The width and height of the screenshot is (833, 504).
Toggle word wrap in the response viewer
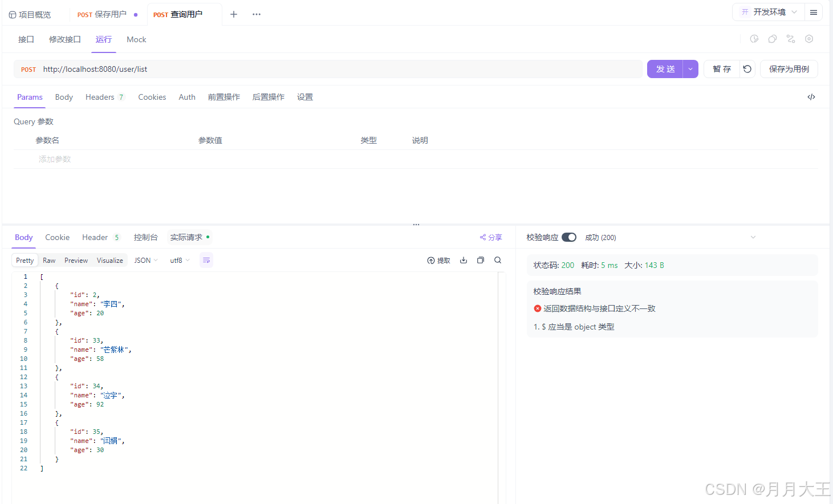(x=206, y=260)
